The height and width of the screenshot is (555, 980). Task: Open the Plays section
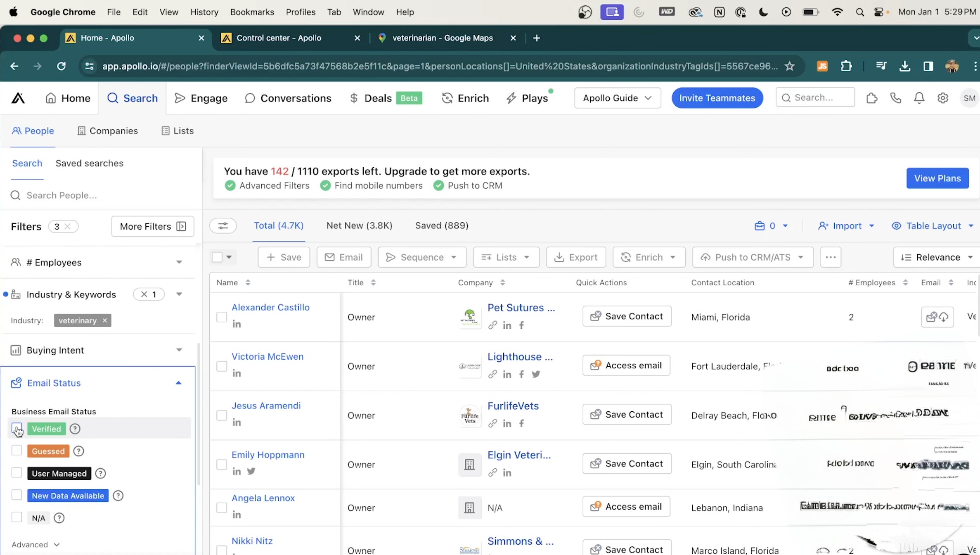535,98
